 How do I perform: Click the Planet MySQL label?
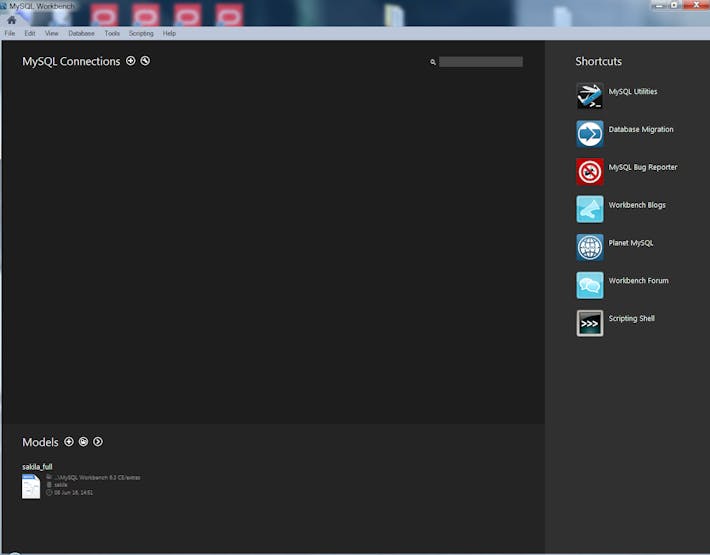[631, 243]
